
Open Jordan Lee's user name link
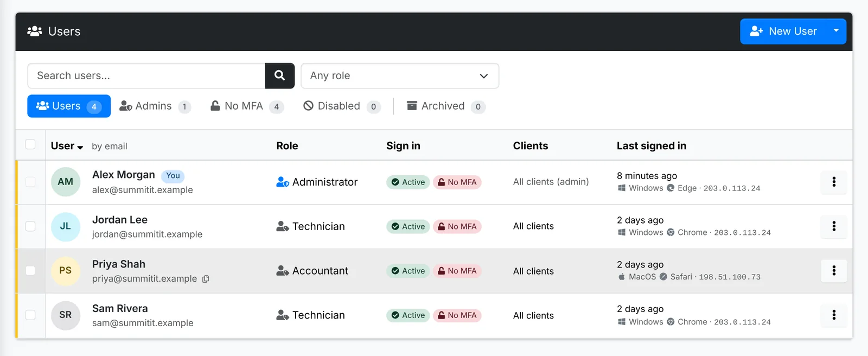120,220
